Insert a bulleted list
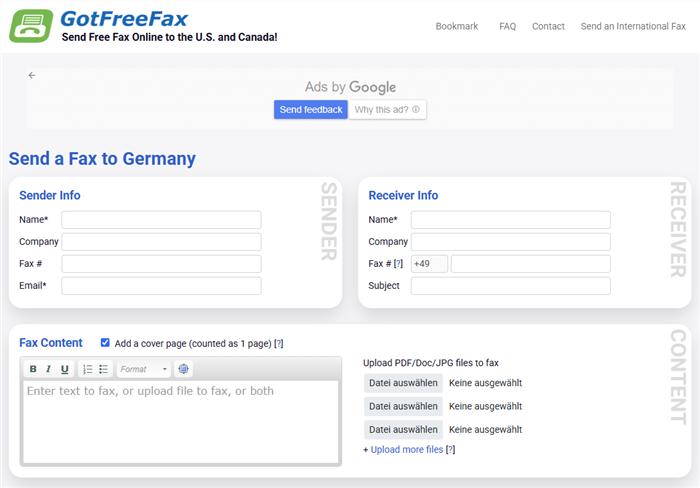 (103, 369)
